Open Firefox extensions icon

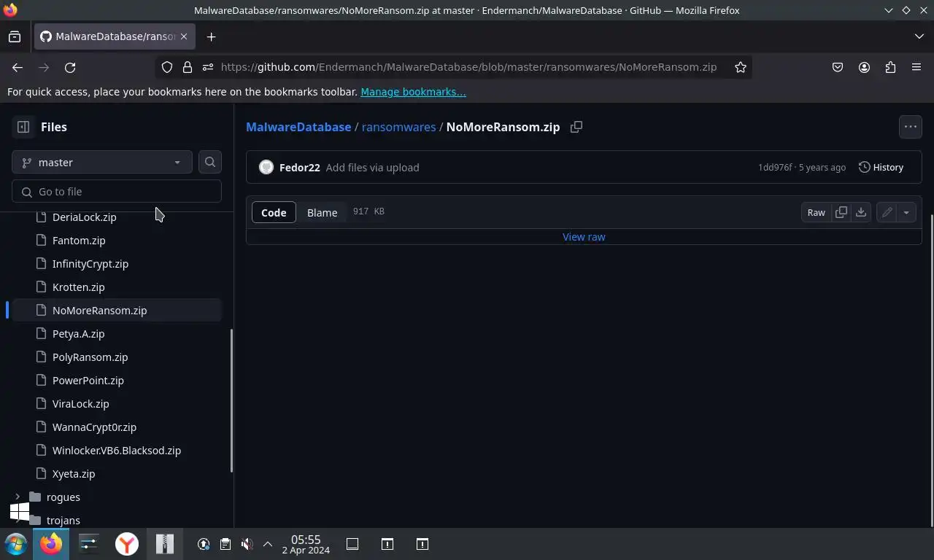890,67
